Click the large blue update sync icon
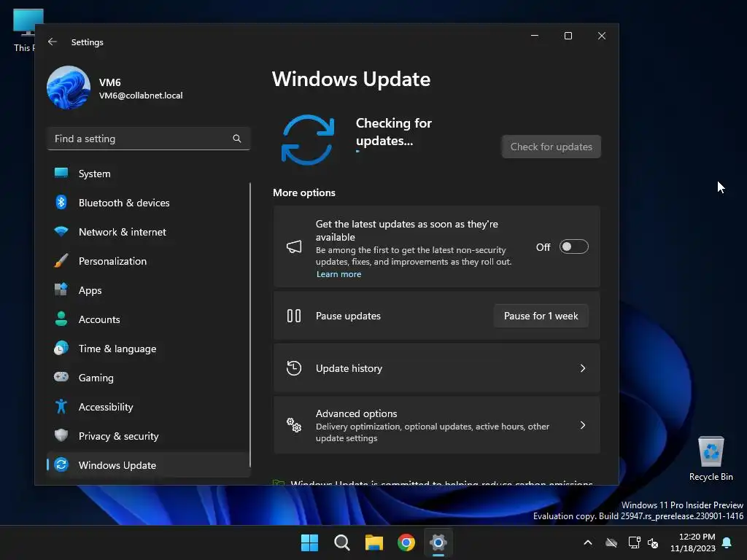The width and height of the screenshot is (747, 560). pos(308,140)
